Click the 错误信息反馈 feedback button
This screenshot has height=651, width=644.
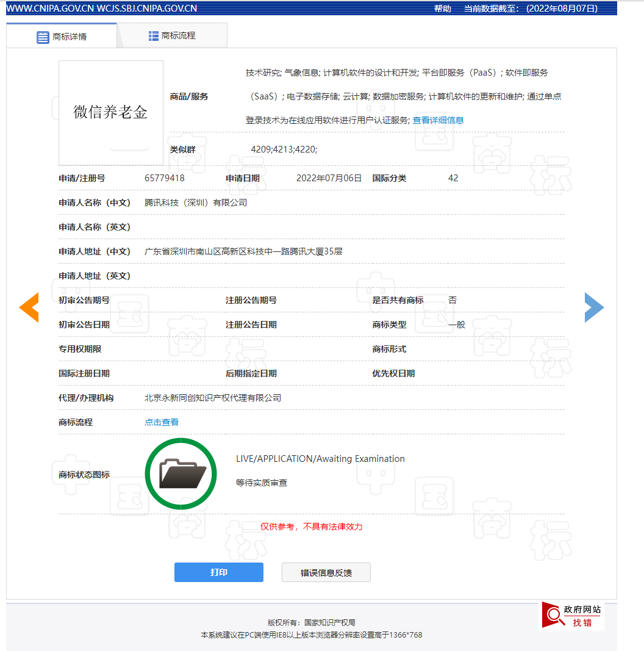pos(326,572)
